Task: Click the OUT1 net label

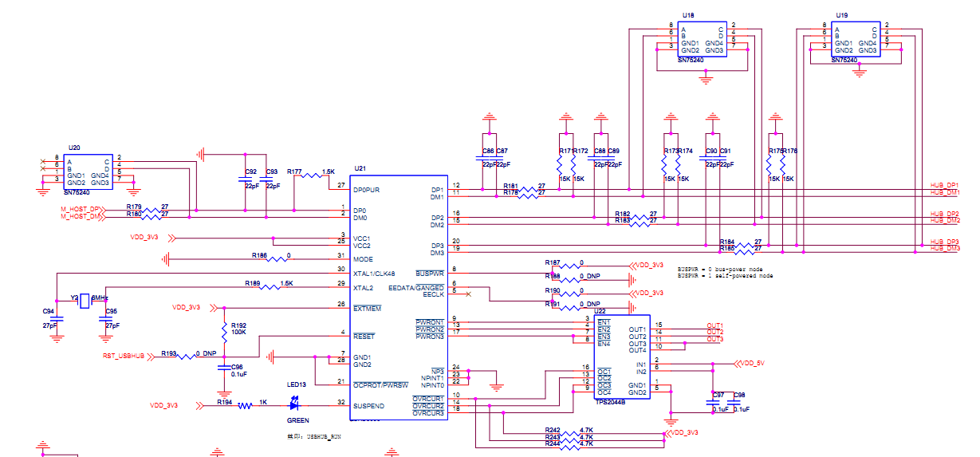Action: pos(715,325)
